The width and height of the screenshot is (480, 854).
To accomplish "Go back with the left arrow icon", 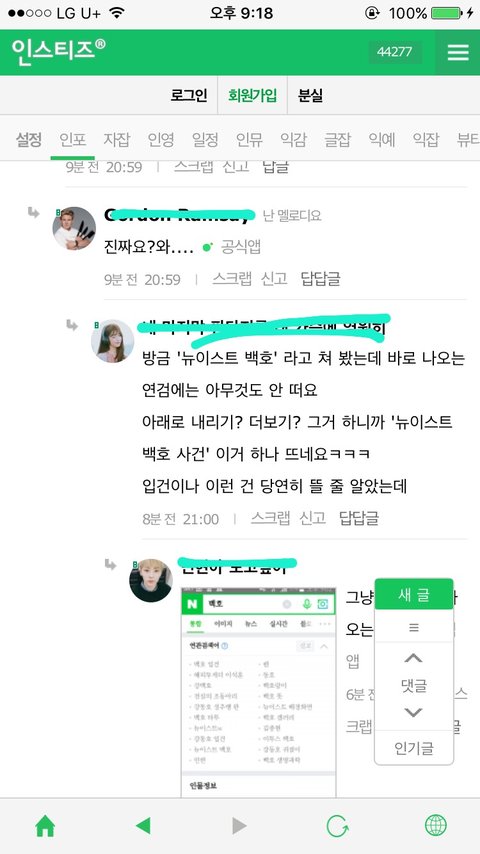I will pos(143,826).
